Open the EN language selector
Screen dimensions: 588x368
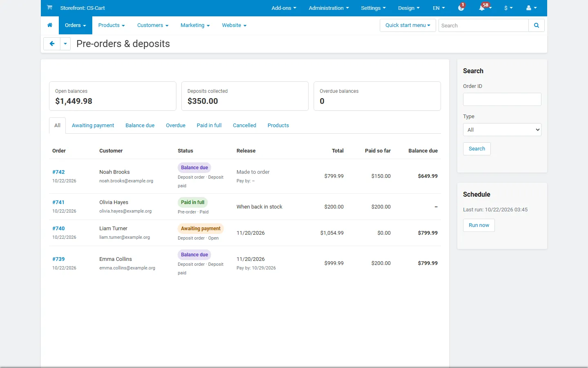coord(439,8)
